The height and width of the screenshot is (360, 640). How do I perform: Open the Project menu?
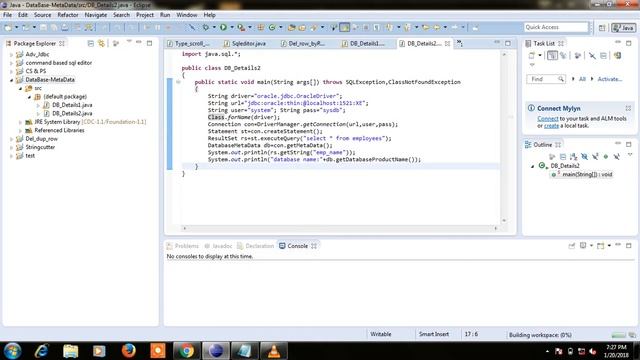145,15
